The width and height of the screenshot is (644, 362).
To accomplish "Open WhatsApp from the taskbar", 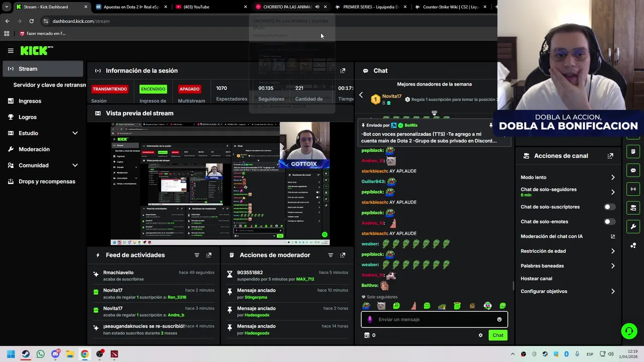I will 40,354.
